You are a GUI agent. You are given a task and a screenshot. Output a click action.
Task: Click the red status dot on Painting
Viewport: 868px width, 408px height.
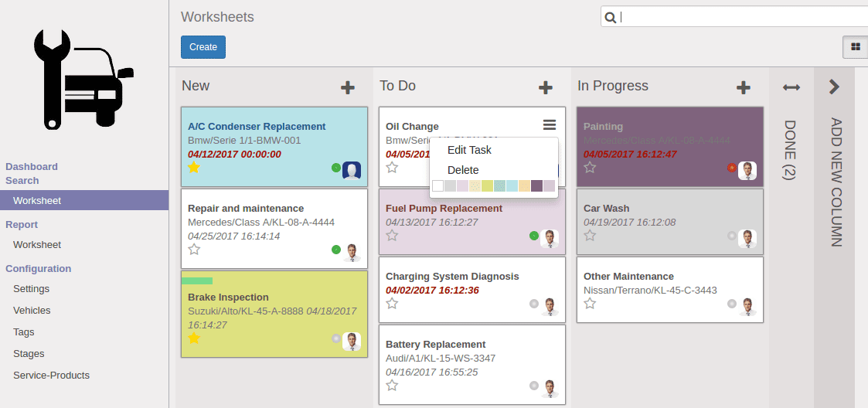click(x=732, y=168)
